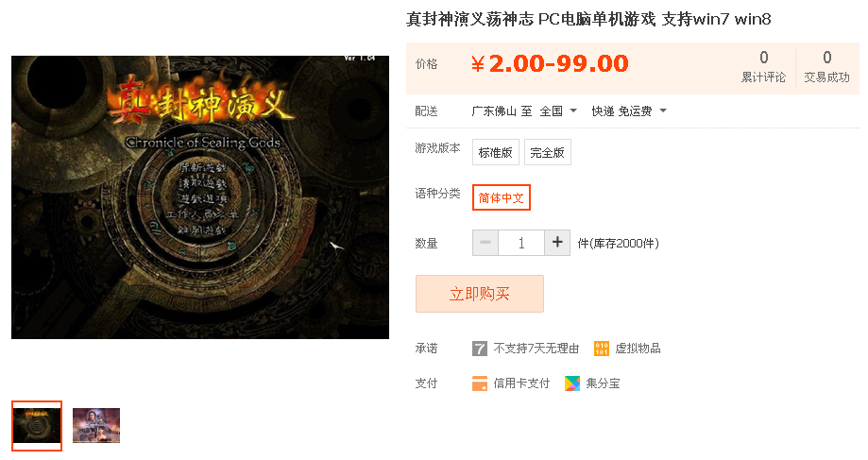The height and width of the screenshot is (460, 868).
Task: Click the 立即购买 buy now button
Action: 480,294
